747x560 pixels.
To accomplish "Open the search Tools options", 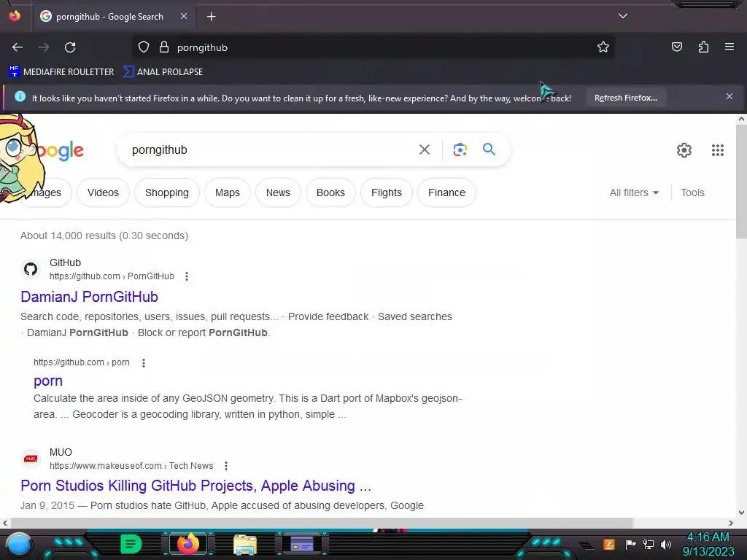I will coord(692,192).
